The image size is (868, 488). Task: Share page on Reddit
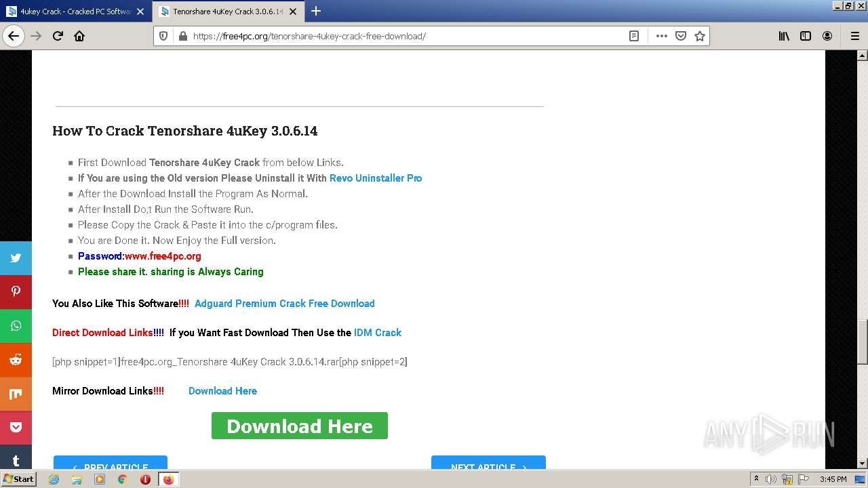coord(16,360)
